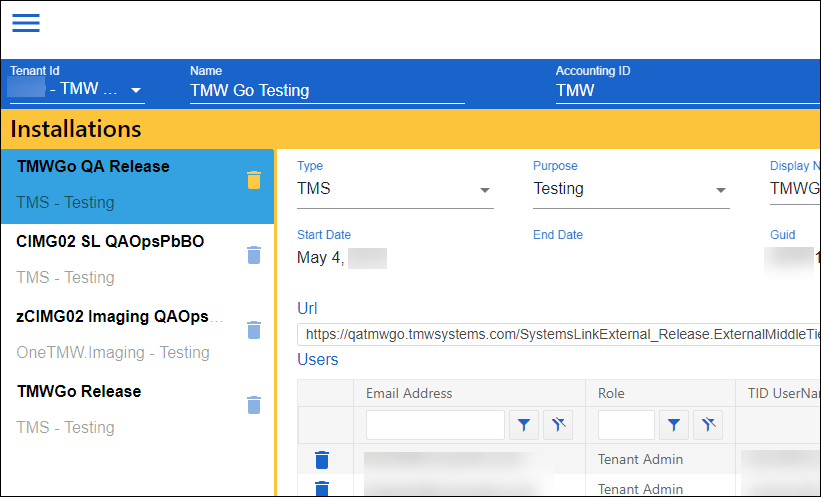Delete the first Tenant Admin user row

pyautogui.click(x=322, y=460)
